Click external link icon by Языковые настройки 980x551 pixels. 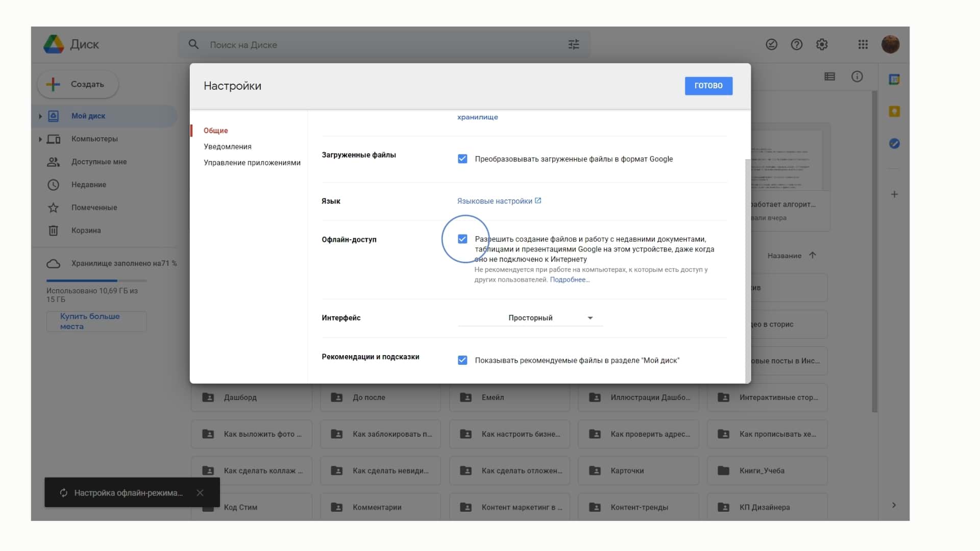click(538, 201)
